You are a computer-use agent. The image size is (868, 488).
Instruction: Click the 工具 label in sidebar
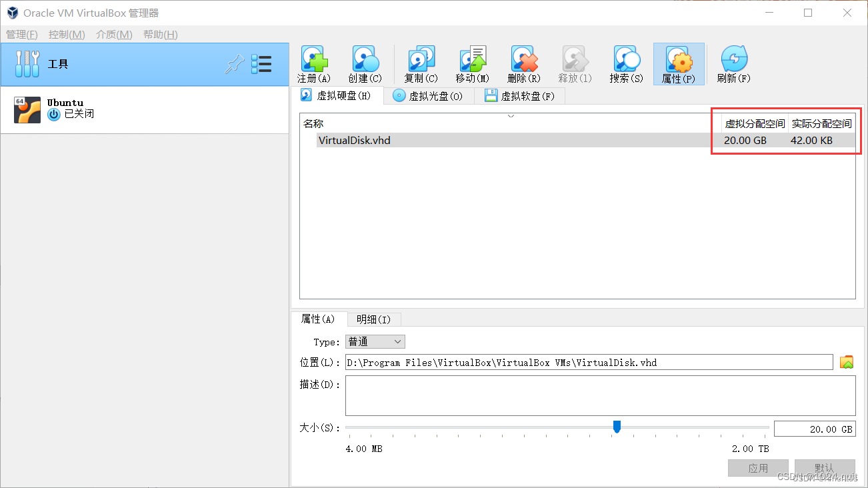point(58,64)
